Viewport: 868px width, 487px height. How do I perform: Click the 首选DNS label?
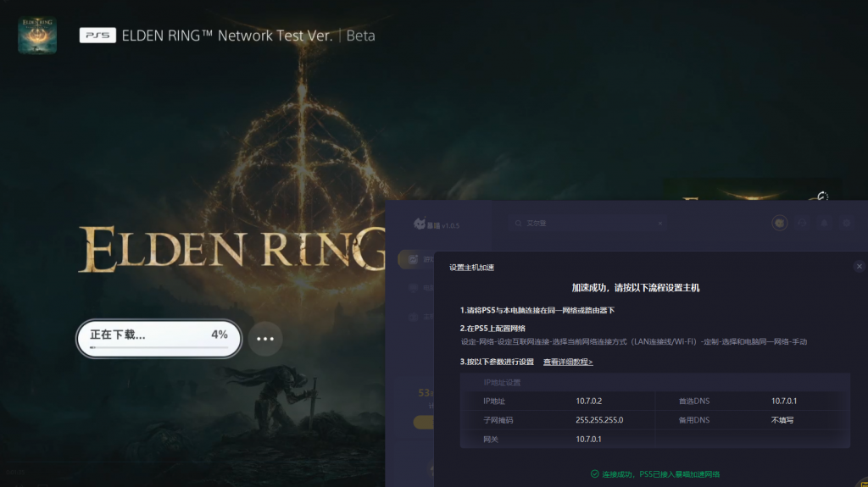point(694,401)
